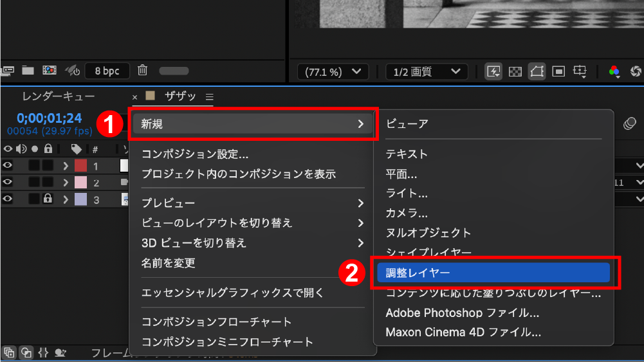
Task: Toggle region of interest icon
Action: [x=558, y=71]
